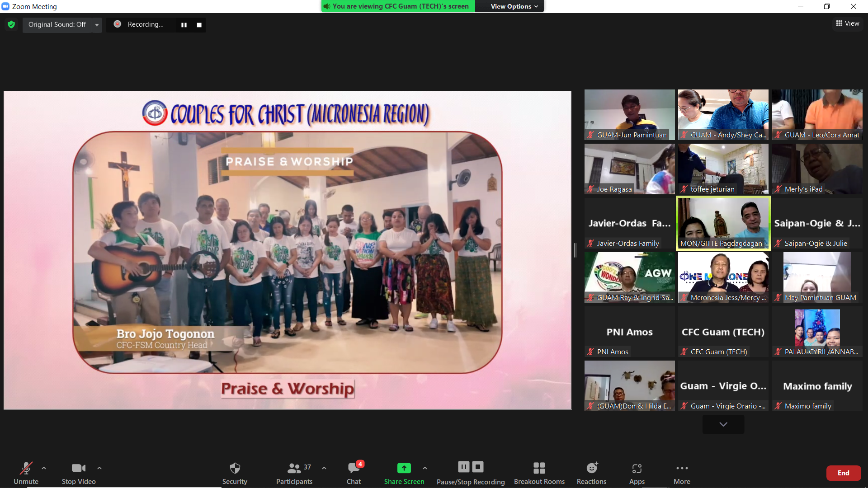868x488 pixels.
Task: Click the Zoom Meeting title bar icon
Action: 5,6
